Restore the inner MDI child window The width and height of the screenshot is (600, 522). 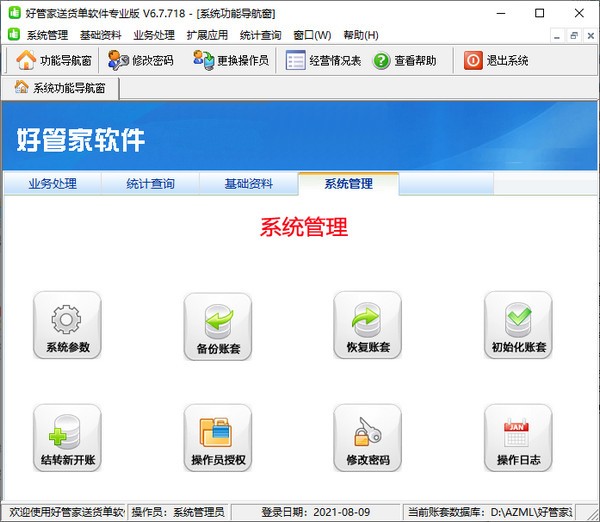click(574, 36)
